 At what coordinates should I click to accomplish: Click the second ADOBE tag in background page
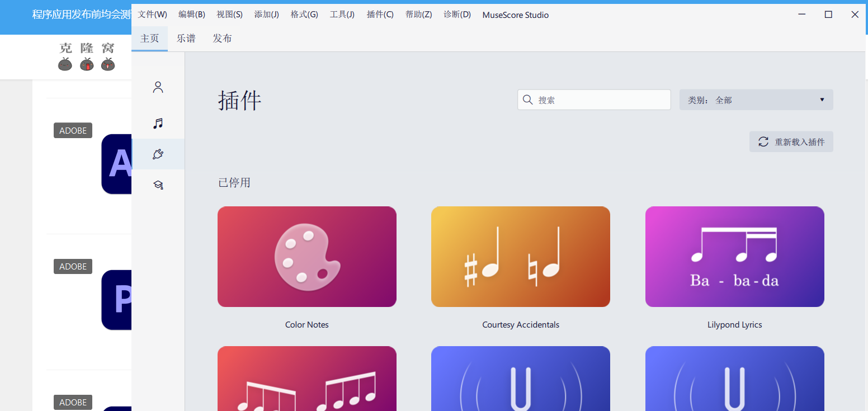point(73,266)
